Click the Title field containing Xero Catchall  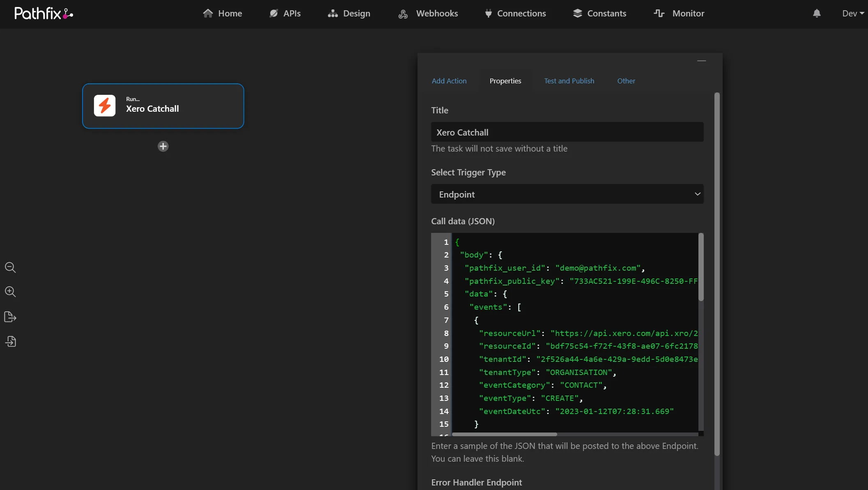(x=567, y=132)
